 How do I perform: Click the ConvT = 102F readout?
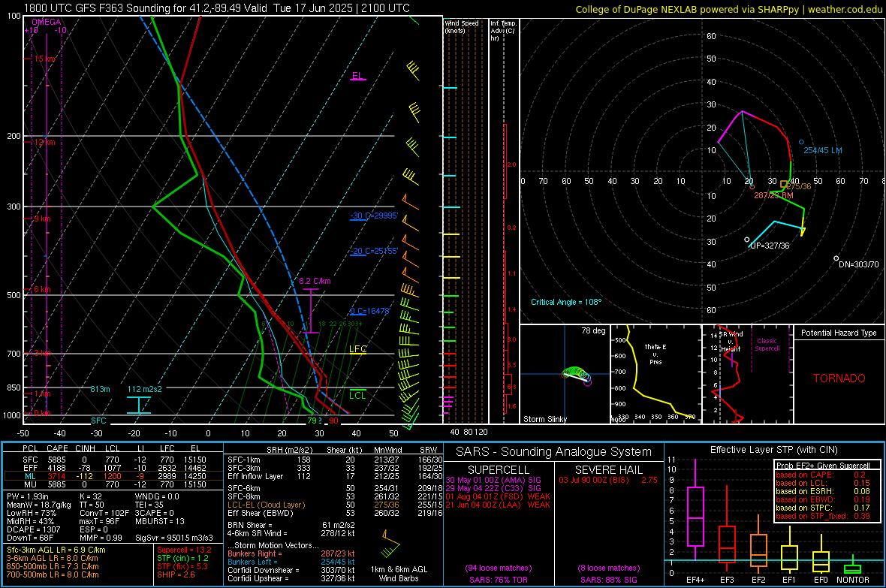pos(104,514)
